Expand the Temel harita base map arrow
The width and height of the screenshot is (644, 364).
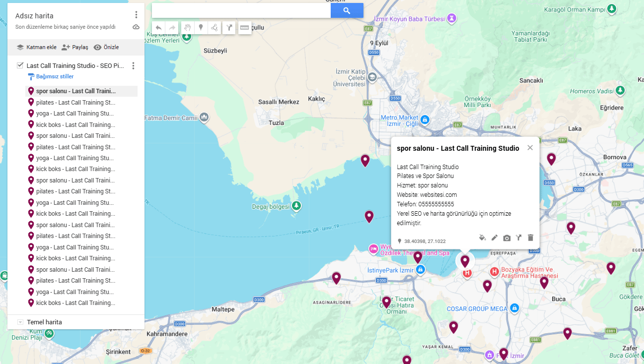click(20, 322)
